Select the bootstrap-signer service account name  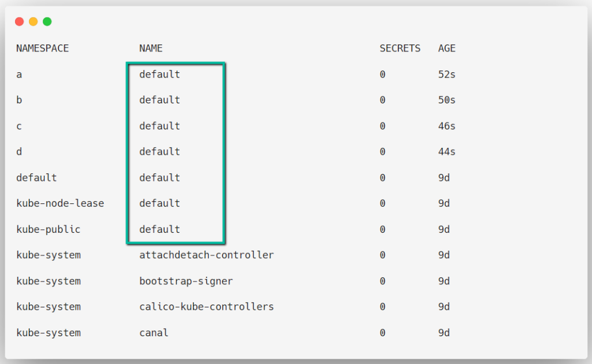point(186,281)
